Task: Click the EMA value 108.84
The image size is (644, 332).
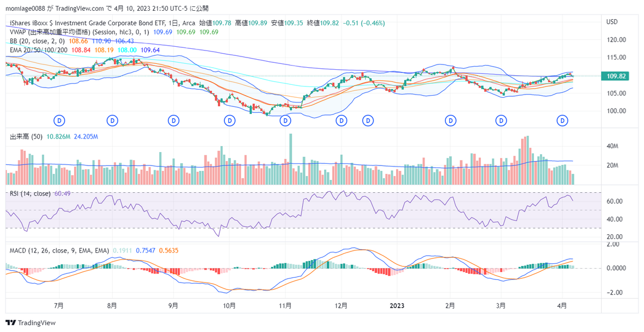Action: point(81,49)
